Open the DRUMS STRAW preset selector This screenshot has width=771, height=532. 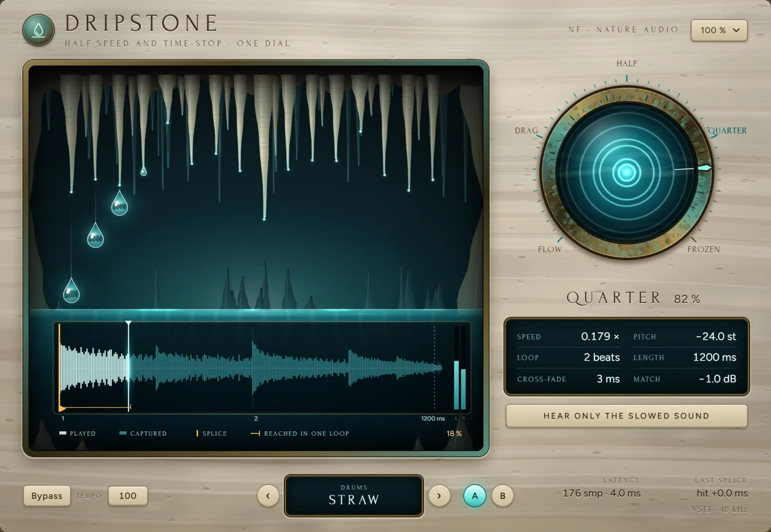[x=354, y=496]
